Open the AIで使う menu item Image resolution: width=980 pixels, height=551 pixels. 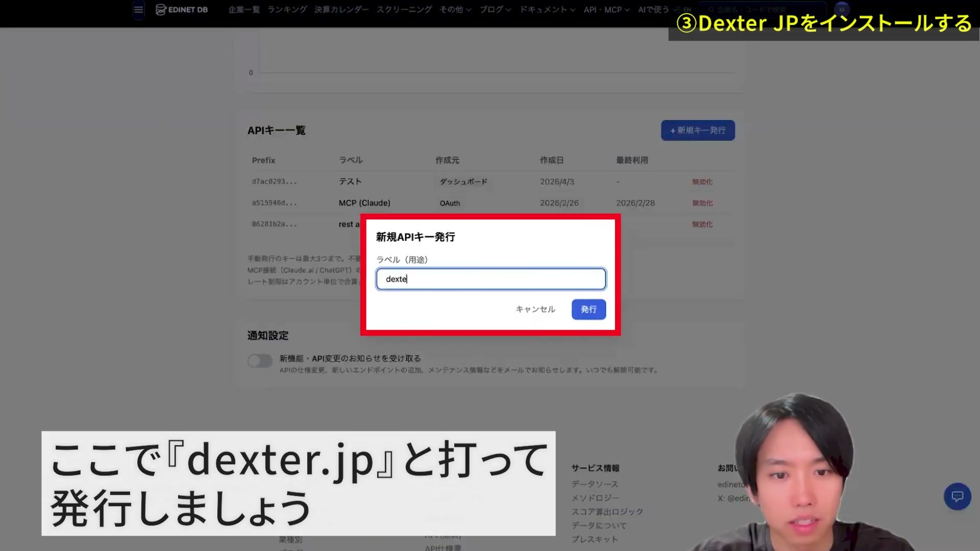click(x=653, y=10)
